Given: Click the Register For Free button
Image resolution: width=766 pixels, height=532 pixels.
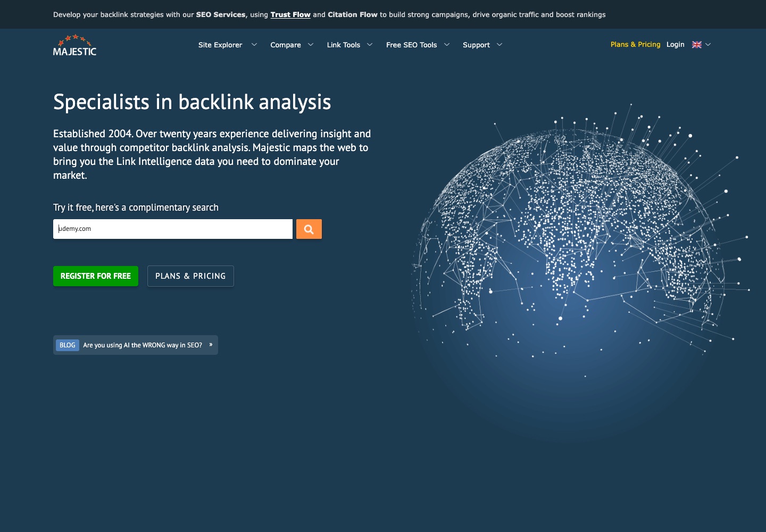Looking at the screenshot, I should [96, 276].
